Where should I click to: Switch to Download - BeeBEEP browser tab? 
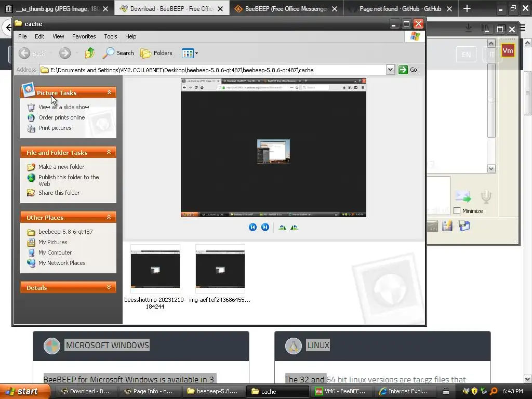click(x=171, y=9)
